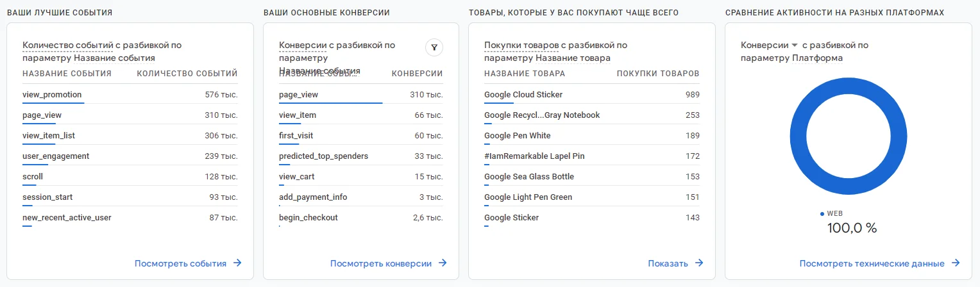Open "Посмотреть конверсии" link
Viewport: 980px width, 287px height.
(x=380, y=263)
